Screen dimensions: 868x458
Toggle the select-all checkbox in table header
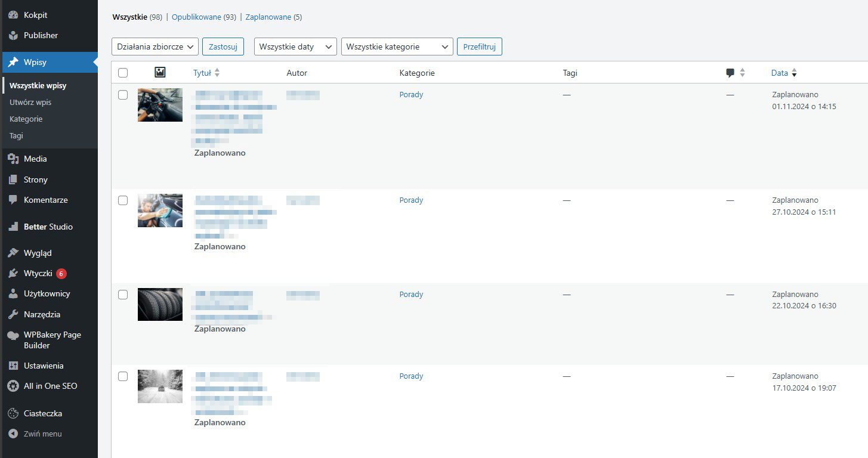(x=123, y=73)
